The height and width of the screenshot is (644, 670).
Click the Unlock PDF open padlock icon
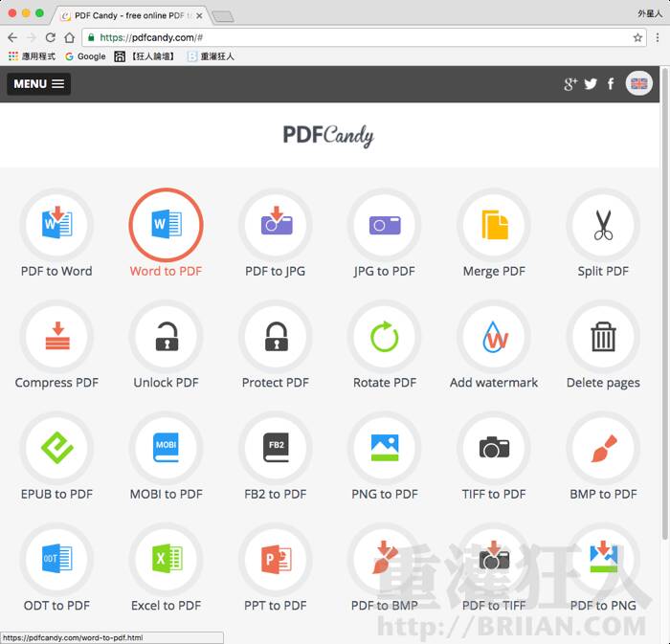click(167, 337)
